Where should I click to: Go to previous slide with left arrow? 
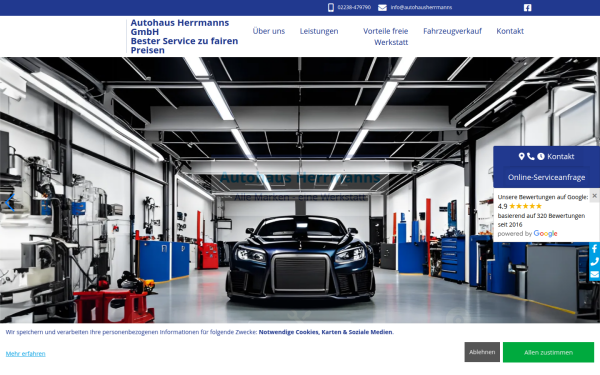click(x=10, y=203)
